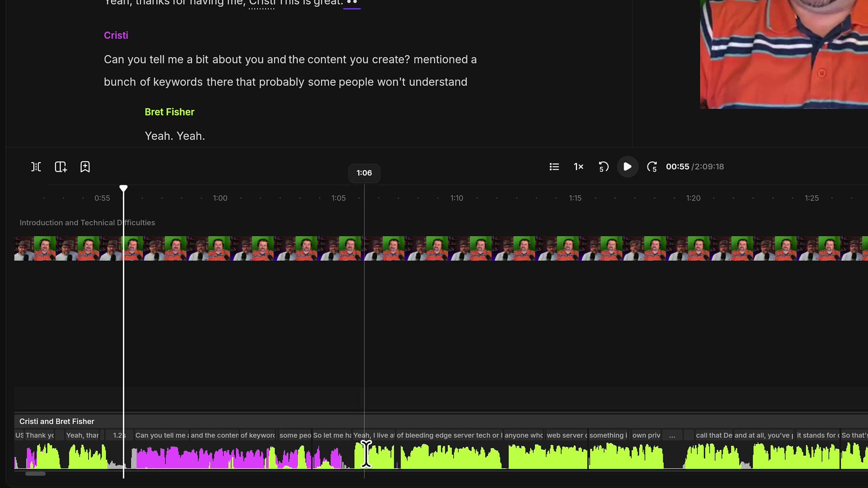Click the 1:20 mark on the ruler
The image size is (868, 488).
pyautogui.click(x=693, y=198)
